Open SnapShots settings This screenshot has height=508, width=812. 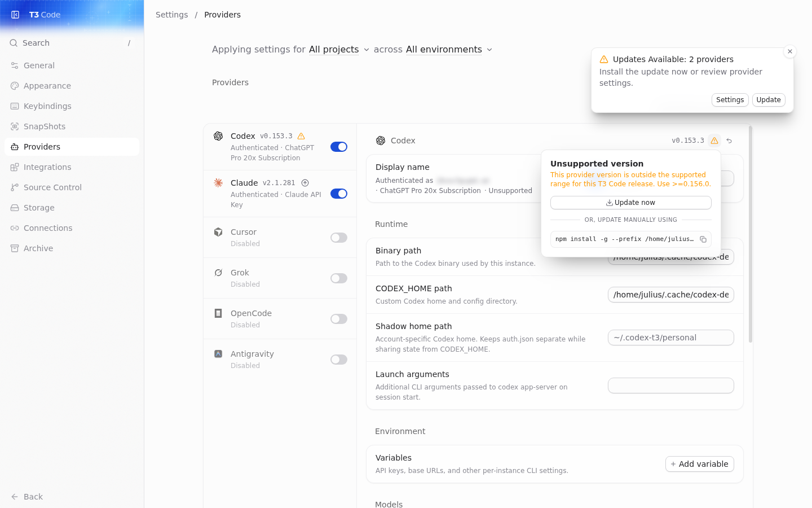tap(72, 126)
